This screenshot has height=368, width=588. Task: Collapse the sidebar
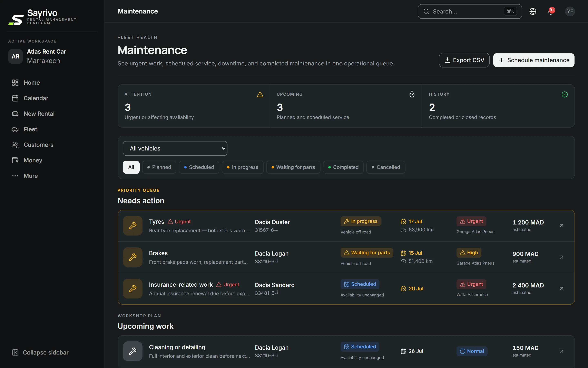click(40, 352)
